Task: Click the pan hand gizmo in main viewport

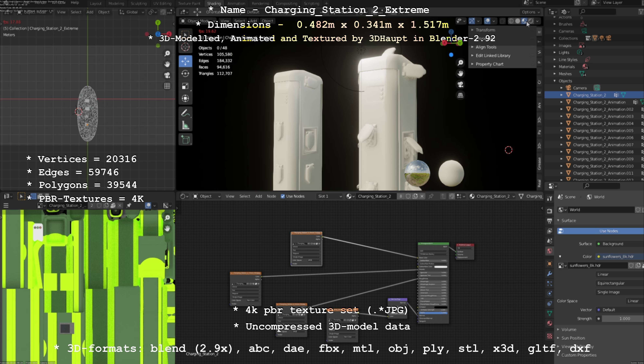Action: [x=460, y=73]
